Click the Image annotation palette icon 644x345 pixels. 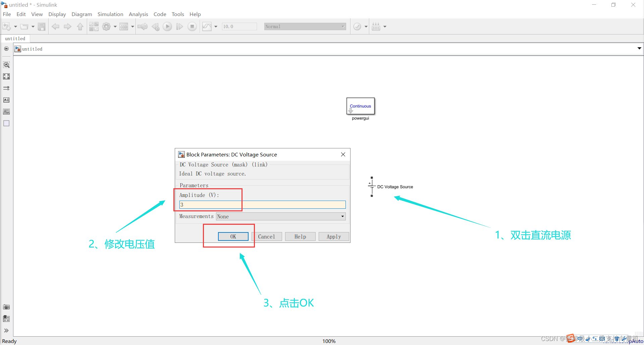[6, 112]
